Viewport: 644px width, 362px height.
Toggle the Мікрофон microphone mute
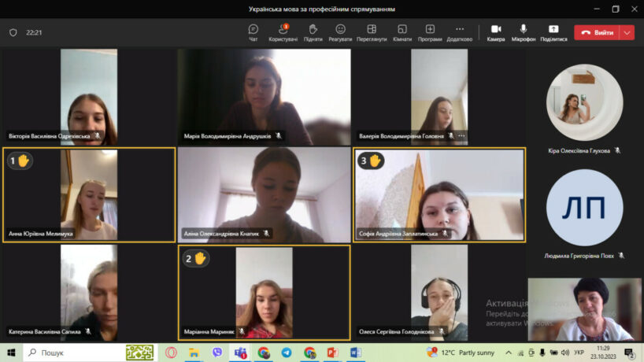coord(524,32)
